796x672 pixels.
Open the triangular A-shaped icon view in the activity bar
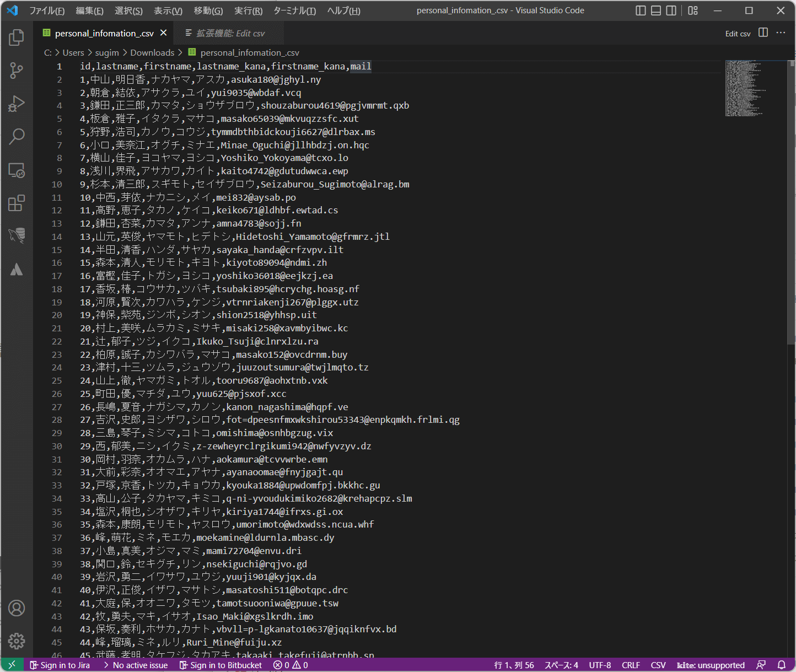(x=17, y=269)
